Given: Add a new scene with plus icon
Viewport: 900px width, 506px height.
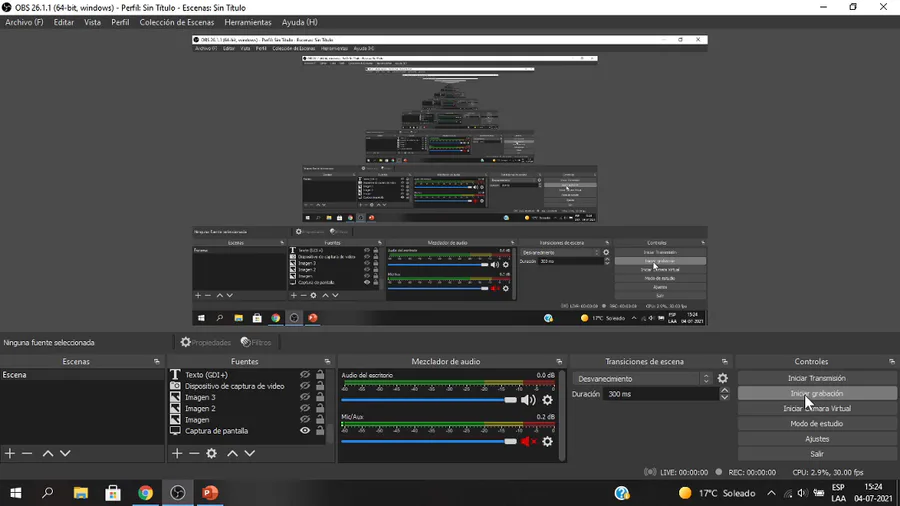Looking at the screenshot, I should pos(10,453).
